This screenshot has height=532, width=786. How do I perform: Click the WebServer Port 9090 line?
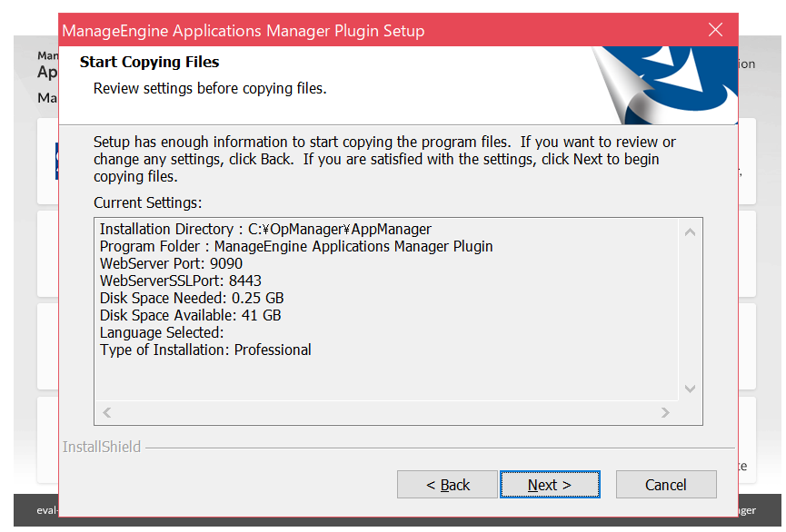click(x=171, y=264)
